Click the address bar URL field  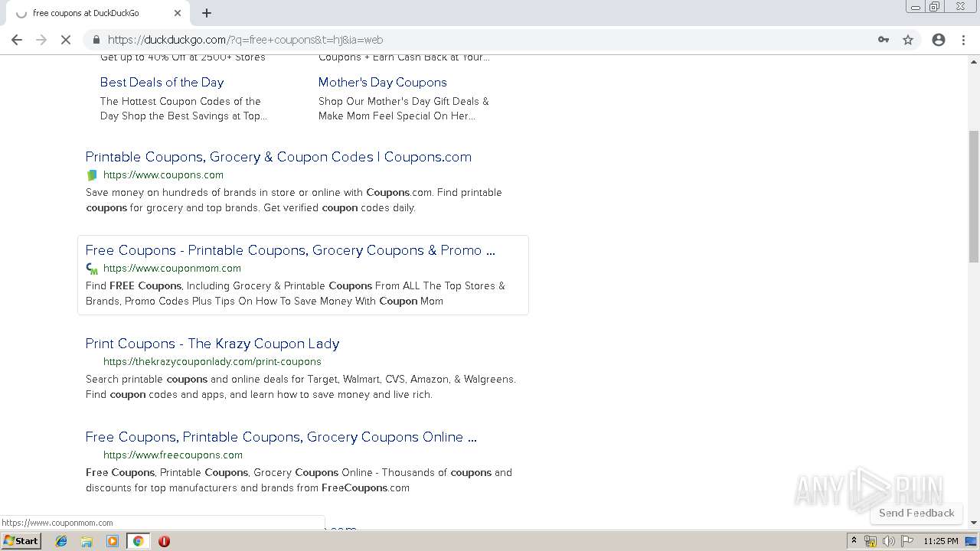coord(490,40)
